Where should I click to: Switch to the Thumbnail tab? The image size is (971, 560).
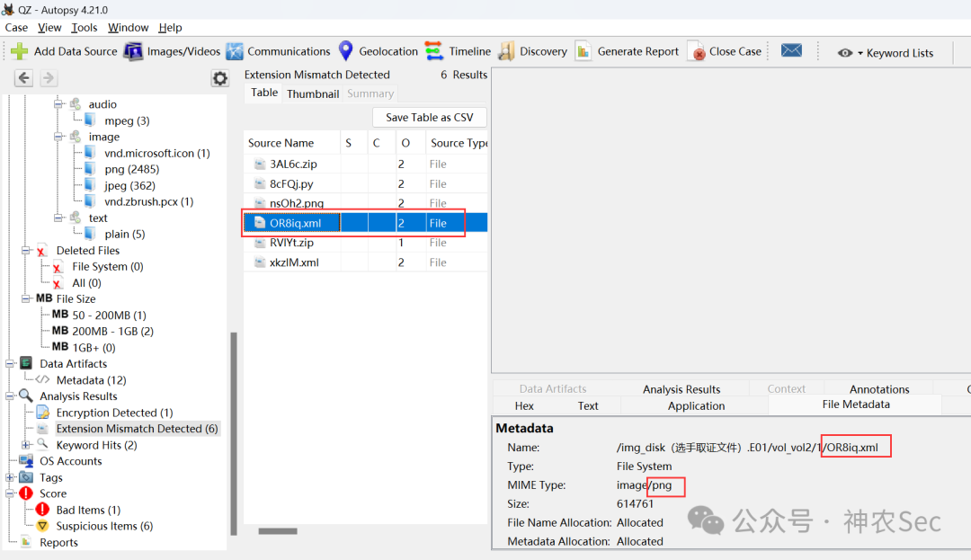point(313,93)
